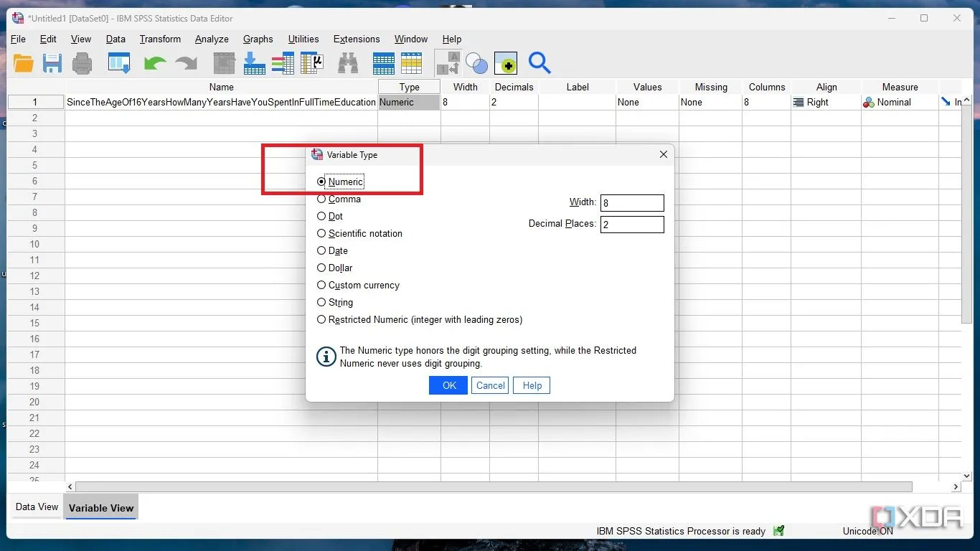Click Cancel in Variable Type dialog
Screen dimensions: 980x551
[490, 385]
